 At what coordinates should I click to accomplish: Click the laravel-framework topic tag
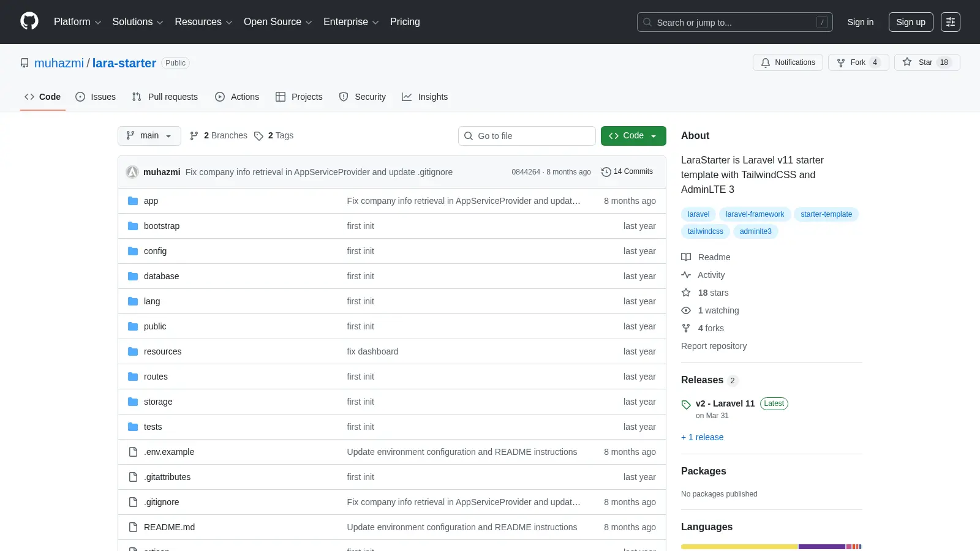(755, 214)
